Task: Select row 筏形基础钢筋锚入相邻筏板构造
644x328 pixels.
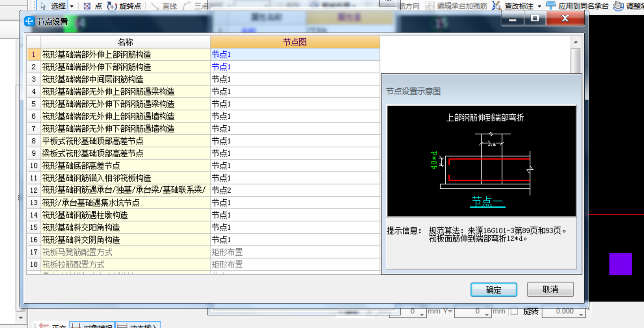Action: tap(126, 178)
